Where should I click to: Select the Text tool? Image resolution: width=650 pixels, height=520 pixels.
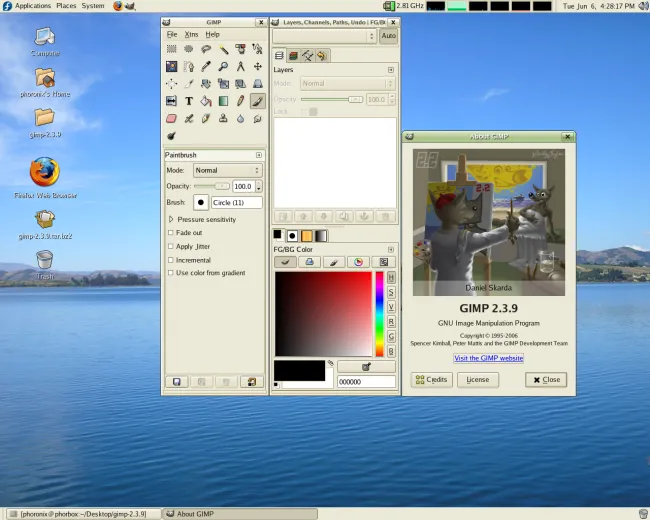(x=189, y=101)
